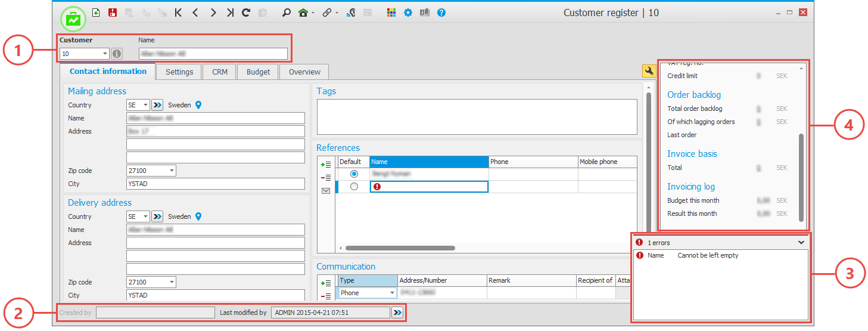Viewport: 868px width, 331px height.
Task: Click the horizontal scrollbar under References
Action: [400, 248]
